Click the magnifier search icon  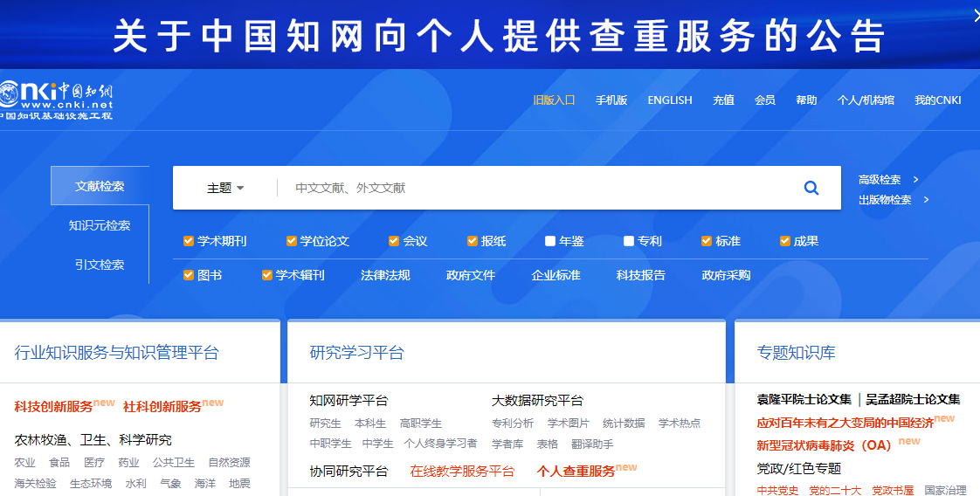(811, 188)
